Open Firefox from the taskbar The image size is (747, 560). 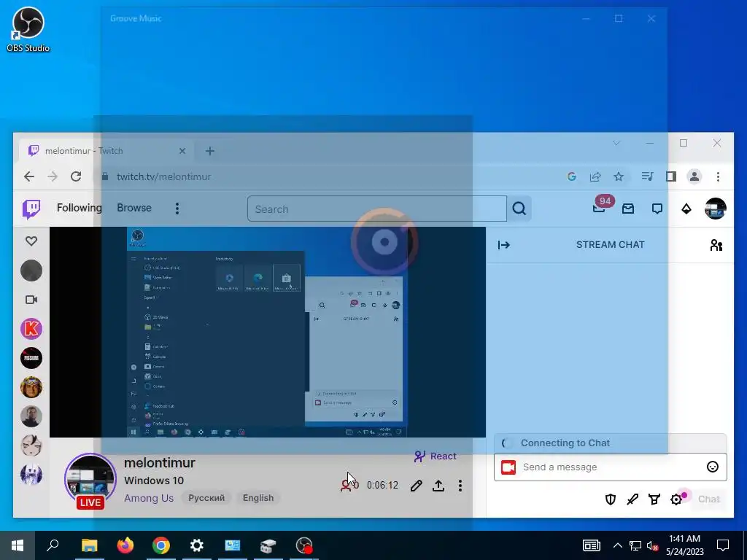click(x=125, y=545)
